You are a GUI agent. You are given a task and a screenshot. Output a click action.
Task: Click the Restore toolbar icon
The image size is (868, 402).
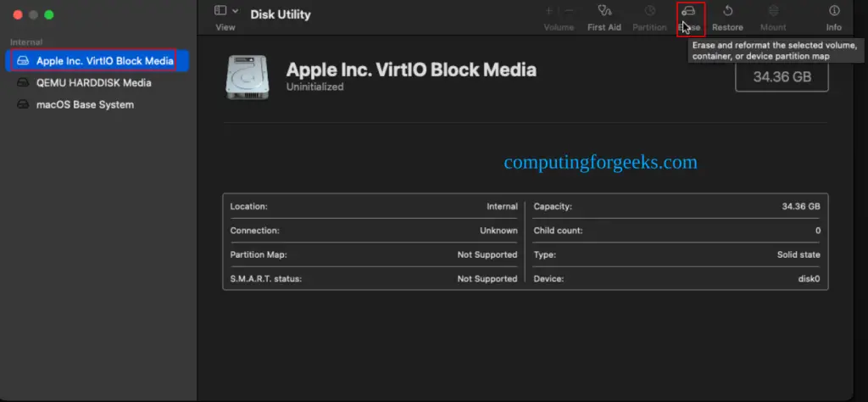[x=728, y=10]
